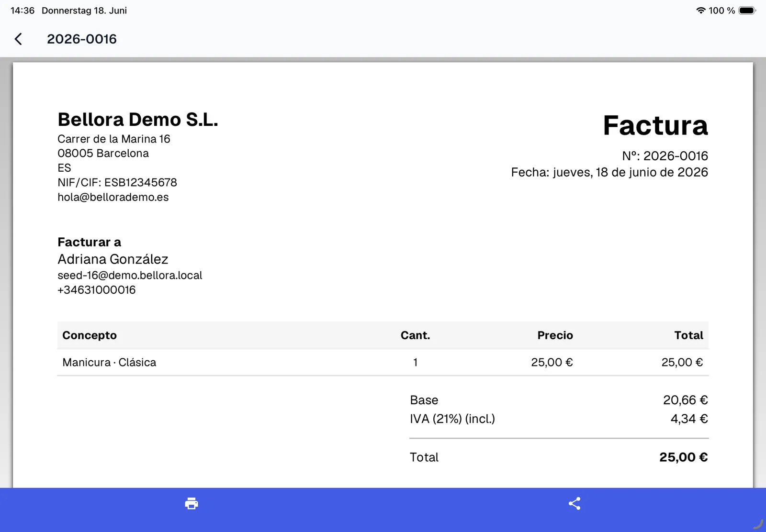Tap the Wi-Fi status icon
The height and width of the screenshot is (532, 766).
click(701, 11)
